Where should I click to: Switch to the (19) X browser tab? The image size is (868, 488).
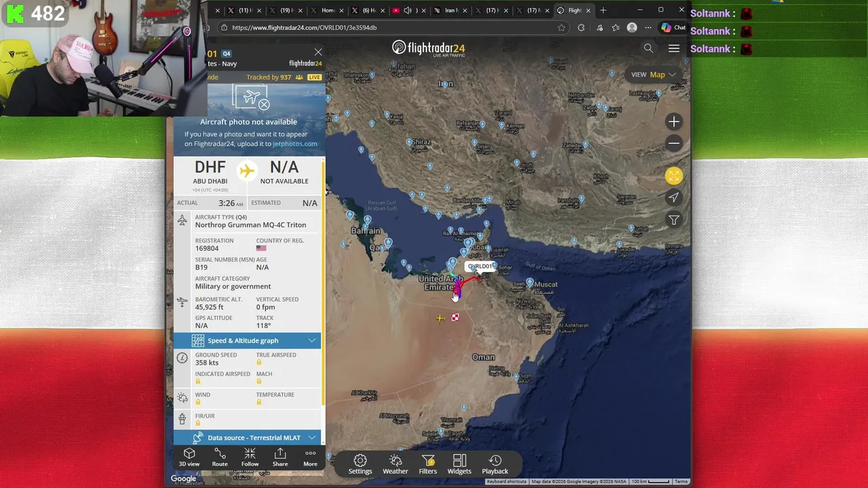(x=285, y=10)
